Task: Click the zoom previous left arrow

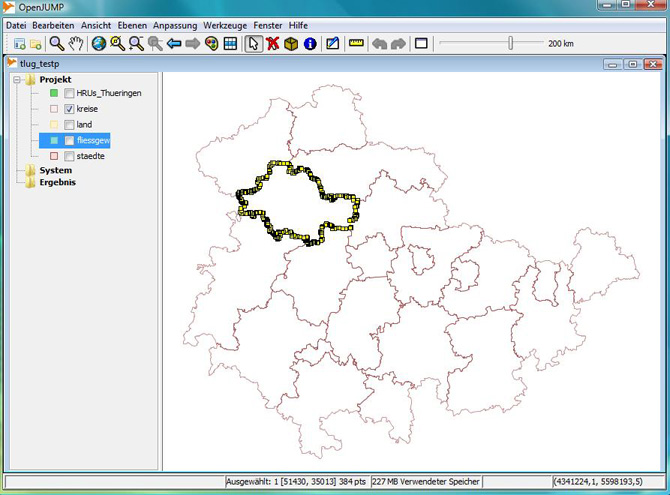Action: [174, 44]
